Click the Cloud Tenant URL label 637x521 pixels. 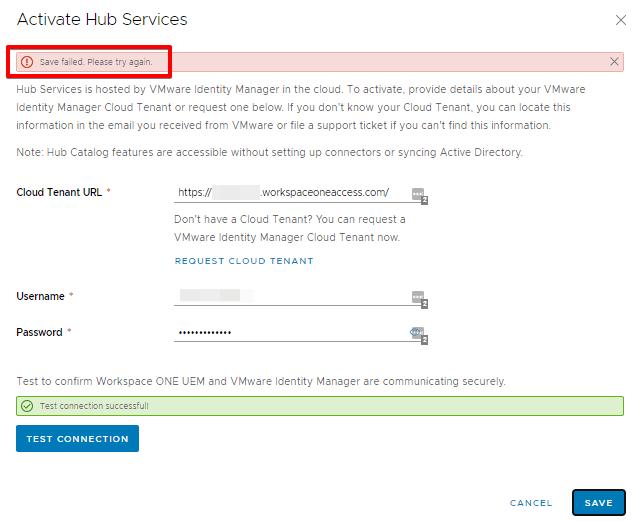pos(59,192)
